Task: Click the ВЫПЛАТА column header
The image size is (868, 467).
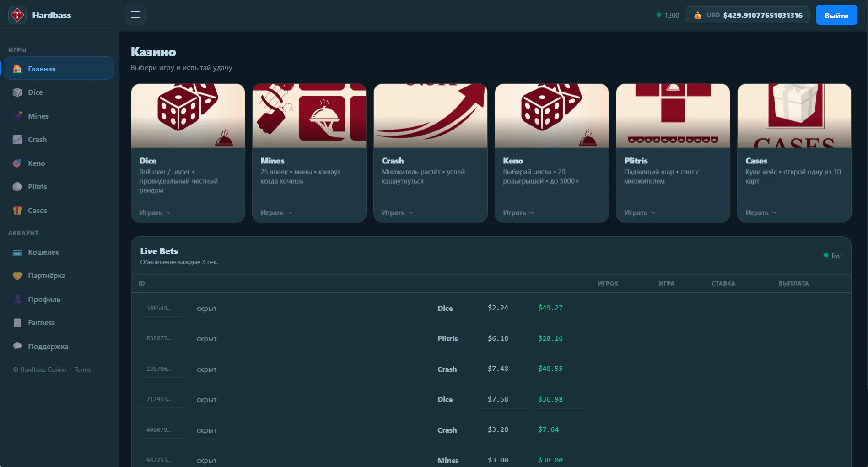Action: point(793,283)
